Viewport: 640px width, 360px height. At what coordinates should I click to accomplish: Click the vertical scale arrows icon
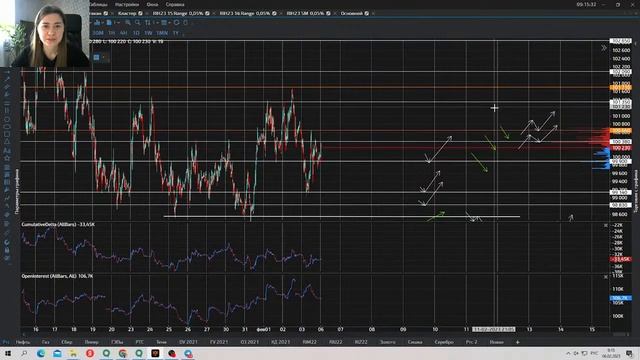pos(148,23)
